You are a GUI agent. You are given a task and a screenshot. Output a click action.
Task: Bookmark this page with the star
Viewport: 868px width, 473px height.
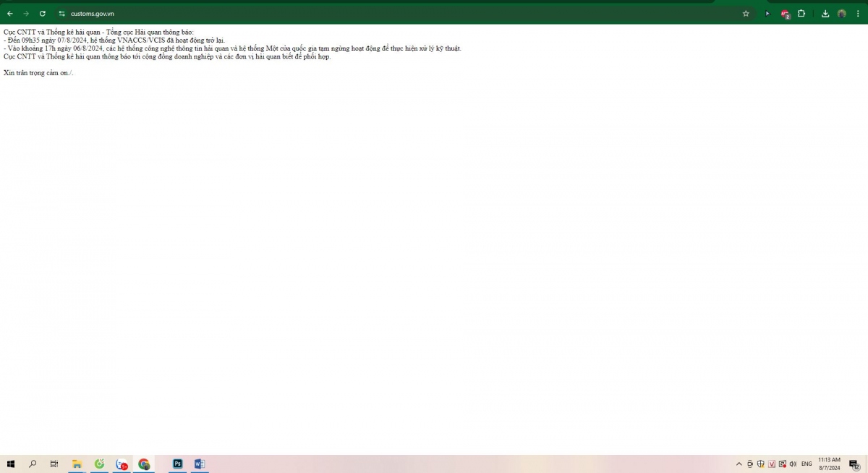(746, 14)
